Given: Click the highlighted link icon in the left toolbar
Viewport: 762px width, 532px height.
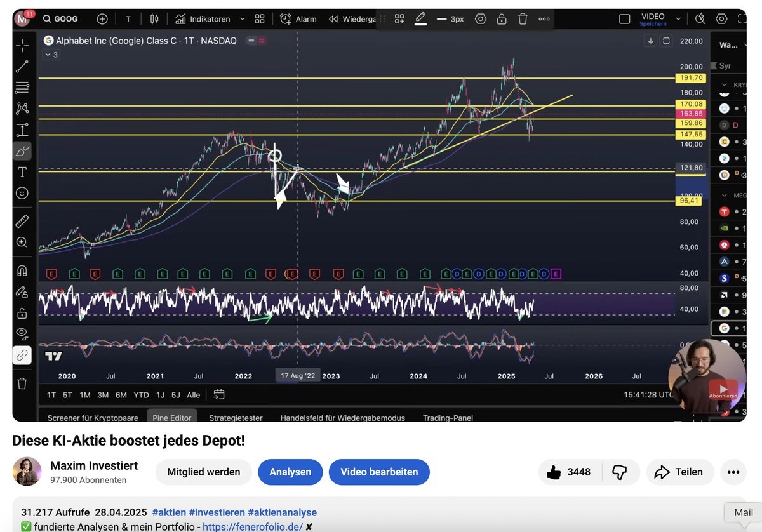Looking at the screenshot, I should (22, 355).
